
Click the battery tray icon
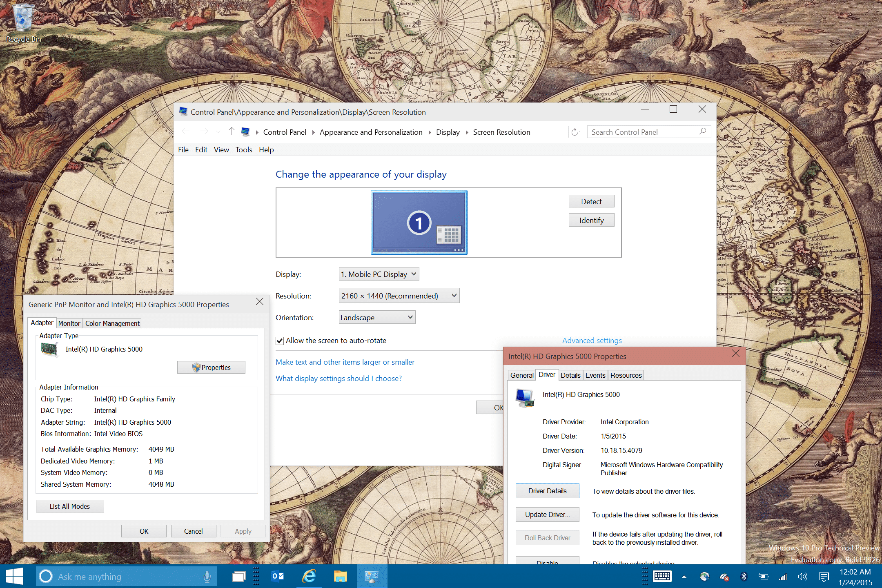763,577
